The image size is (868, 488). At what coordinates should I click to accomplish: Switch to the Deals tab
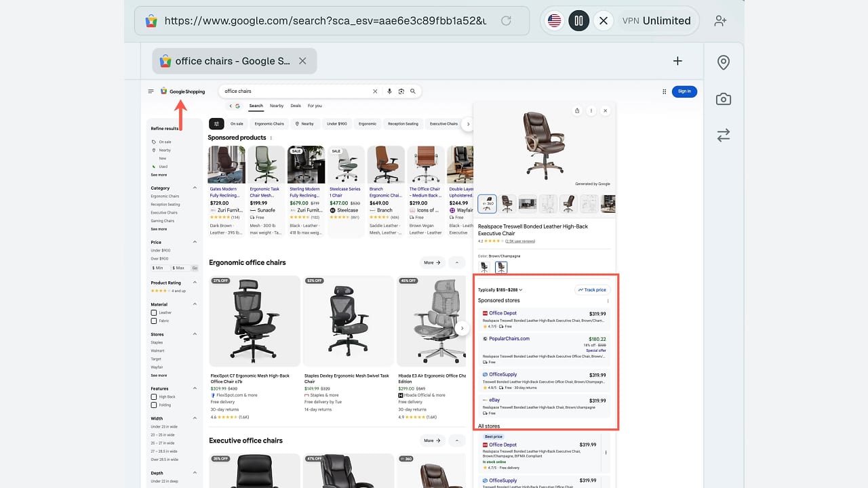click(x=296, y=106)
